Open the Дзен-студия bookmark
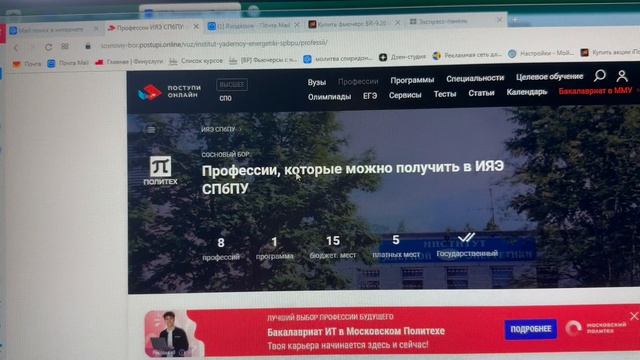This screenshot has height=360, width=640. coord(402,57)
